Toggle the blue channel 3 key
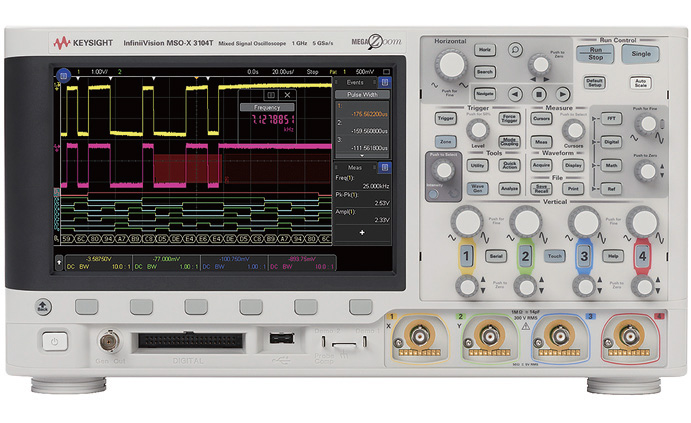This screenshot has height=423, width=691. (x=584, y=256)
